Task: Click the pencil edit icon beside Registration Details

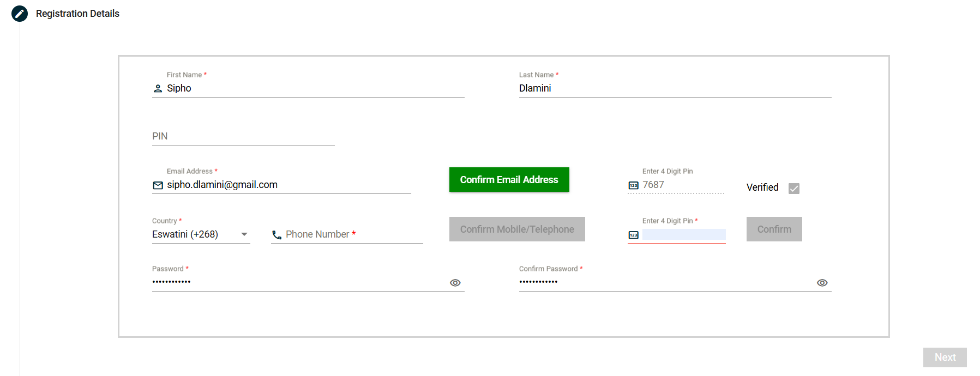Action: point(20,14)
